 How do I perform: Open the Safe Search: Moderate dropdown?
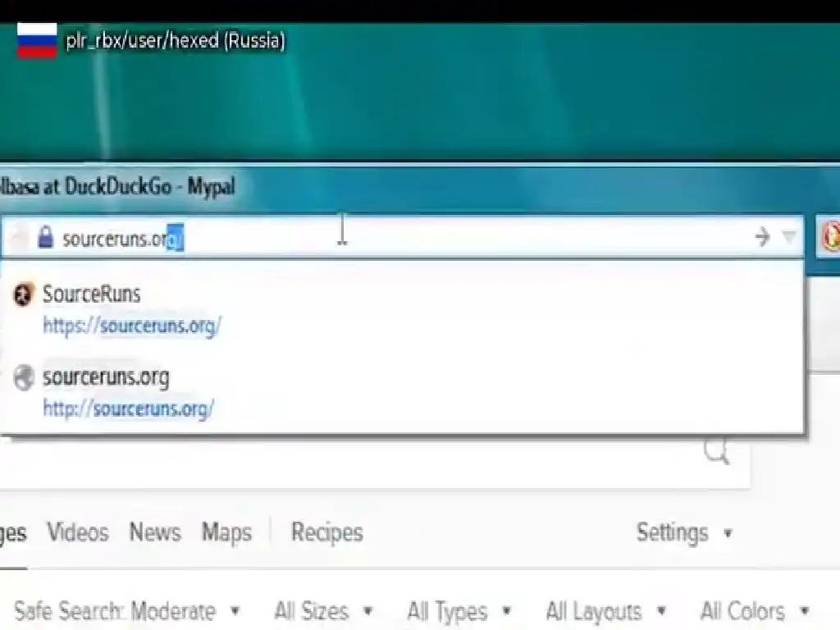point(126,610)
